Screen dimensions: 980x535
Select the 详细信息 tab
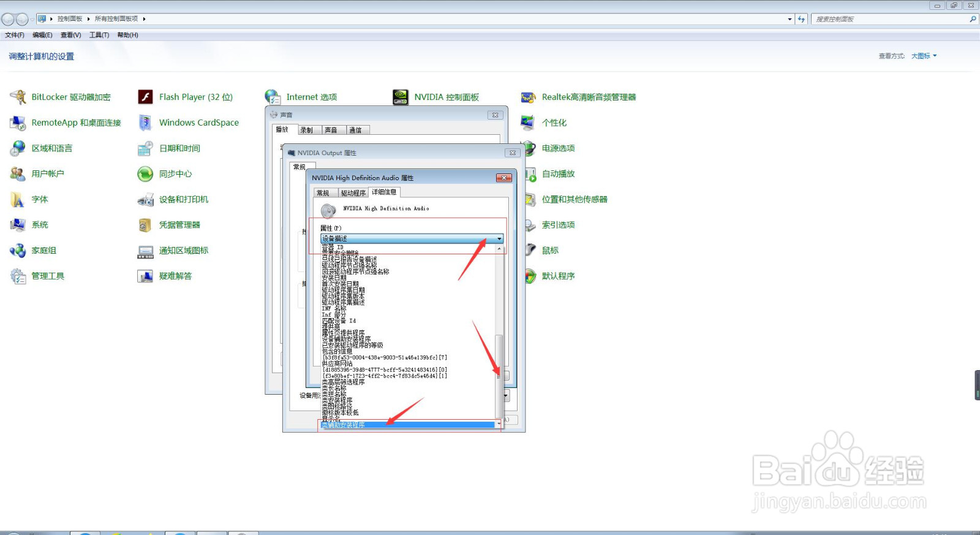coord(384,192)
